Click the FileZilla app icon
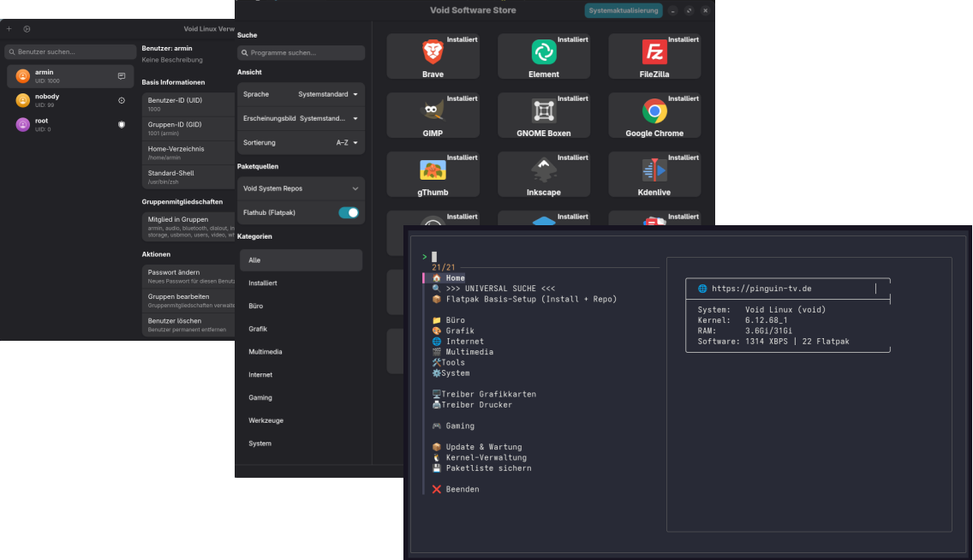The image size is (973, 560). [x=654, y=53]
